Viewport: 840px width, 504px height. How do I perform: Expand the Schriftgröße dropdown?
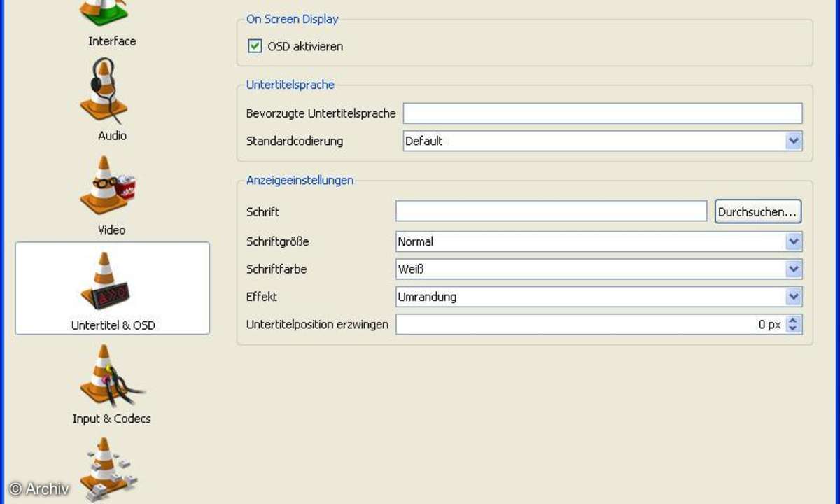click(x=793, y=241)
